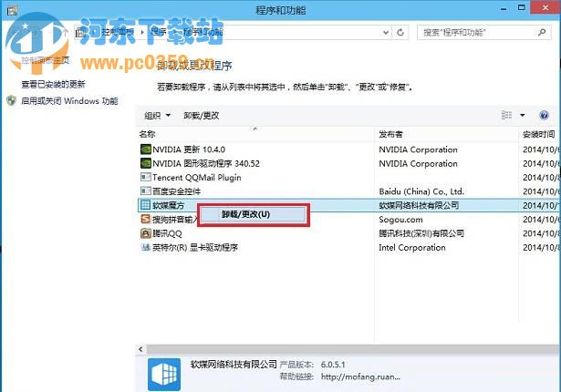The image size is (561, 392).
Task: Click the 英特尔(R) 显卡驱动程序 icon
Action: click(146, 247)
